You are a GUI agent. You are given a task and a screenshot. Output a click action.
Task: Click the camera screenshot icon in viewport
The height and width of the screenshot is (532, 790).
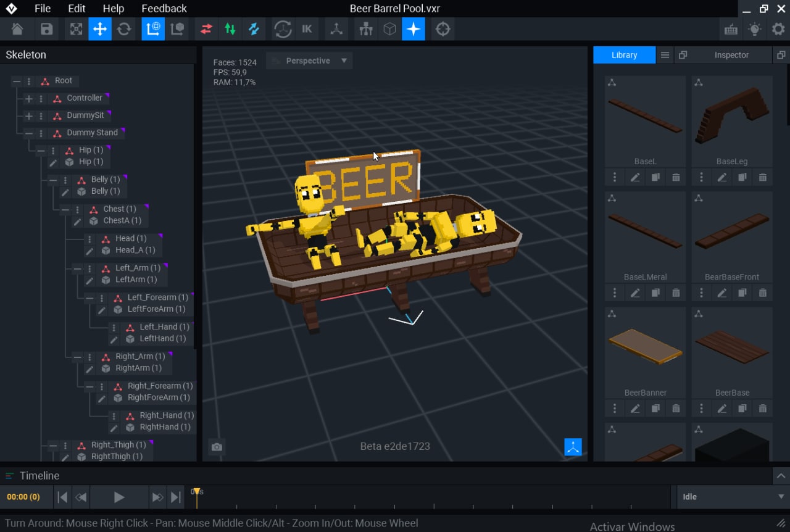pos(216,447)
